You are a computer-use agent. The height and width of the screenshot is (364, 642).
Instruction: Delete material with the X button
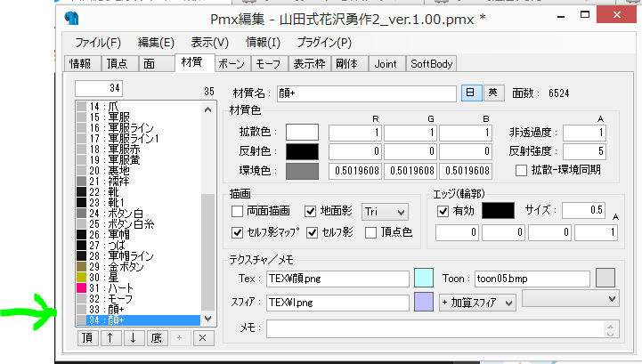tap(203, 338)
